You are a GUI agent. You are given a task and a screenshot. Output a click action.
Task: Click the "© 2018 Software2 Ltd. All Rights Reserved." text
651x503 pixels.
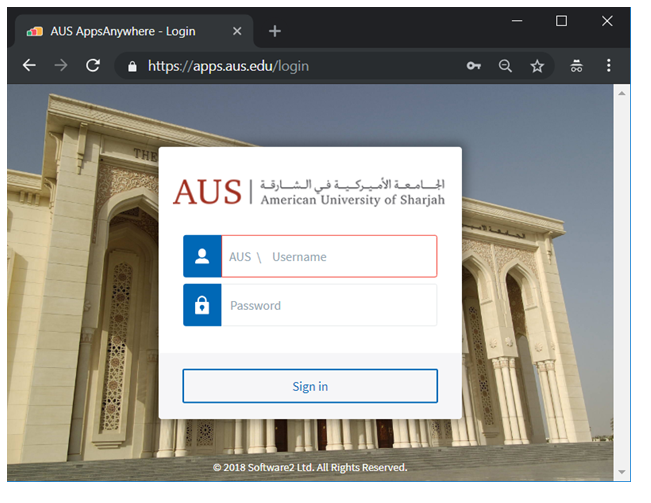pyautogui.click(x=310, y=467)
